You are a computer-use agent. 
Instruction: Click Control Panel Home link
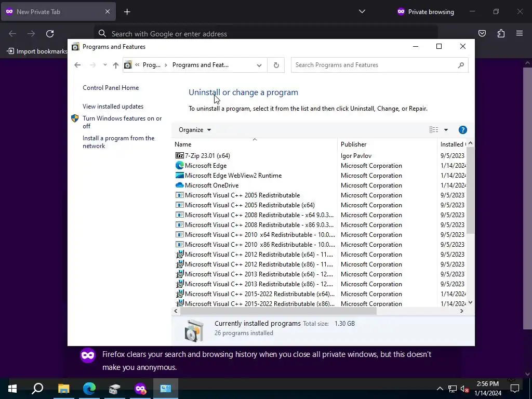click(111, 88)
